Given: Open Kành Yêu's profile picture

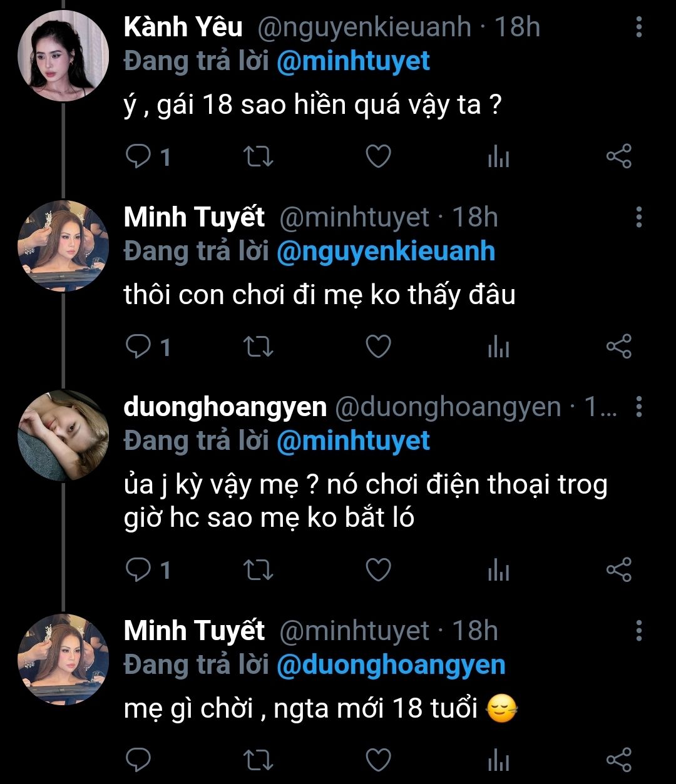Looking at the screenshot, I should tap(63, 56).
